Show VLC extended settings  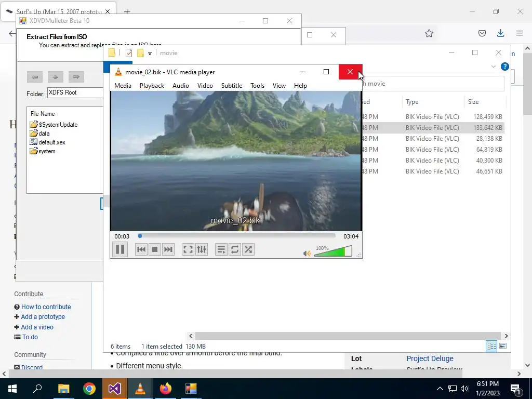click(x=202, y=249)
